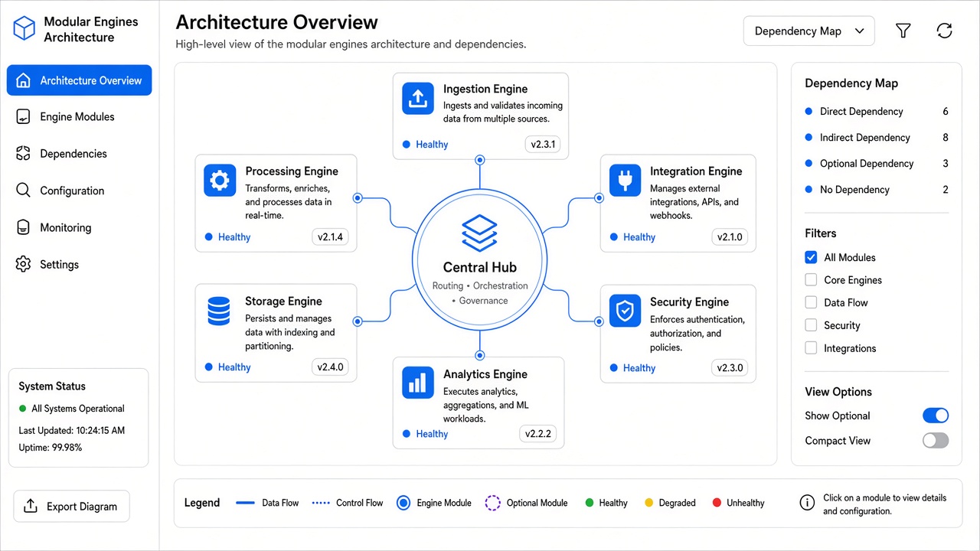Image resolution: width=980 pixels, height=551 pixels.
Task: Turn off the Show Optional switch
Action: pyautogui.click(x=936, y=416)
